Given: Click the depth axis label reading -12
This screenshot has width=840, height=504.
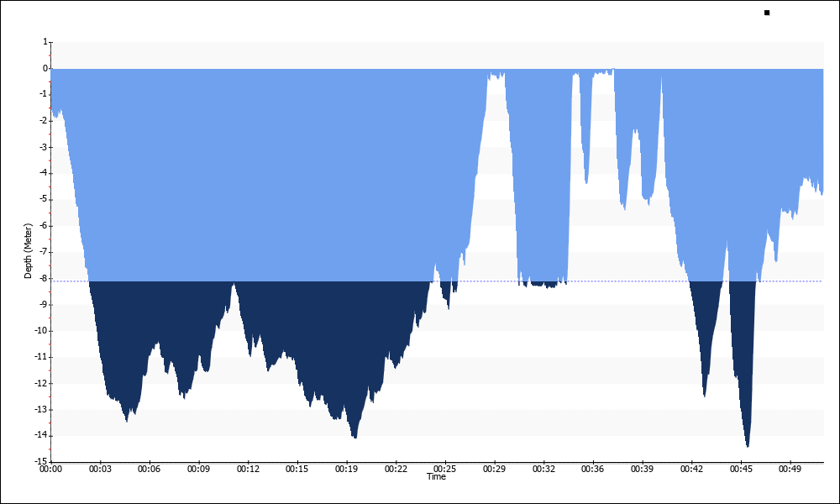Looking at the screenshot, I should [42, 383].
